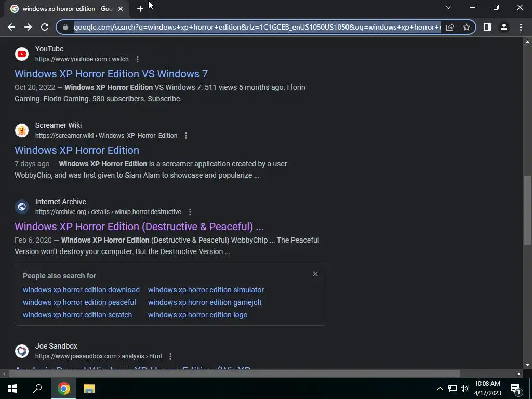Search windows xp horror edition gamejolt
532x399 pixels.
[x=205, y=302]
